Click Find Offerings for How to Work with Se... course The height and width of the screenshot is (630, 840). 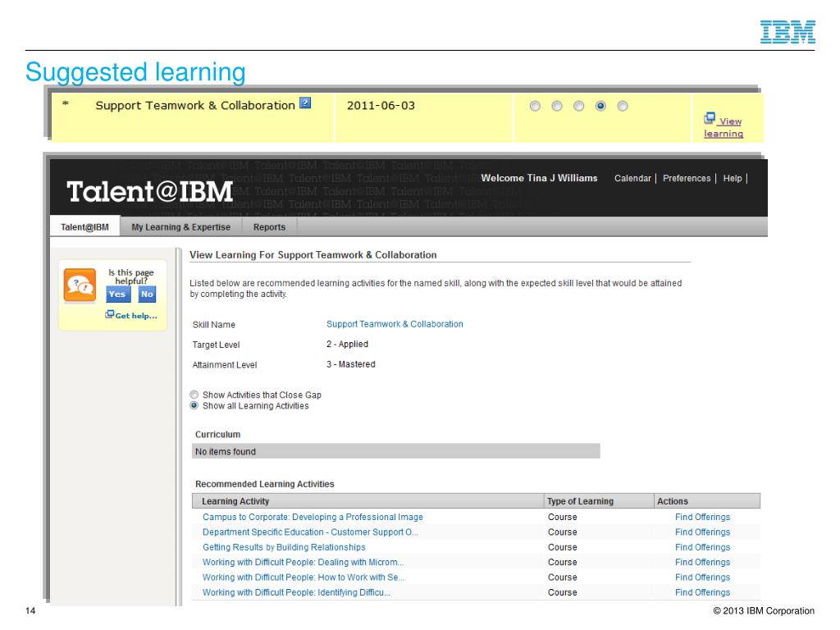tap(702, 577)
